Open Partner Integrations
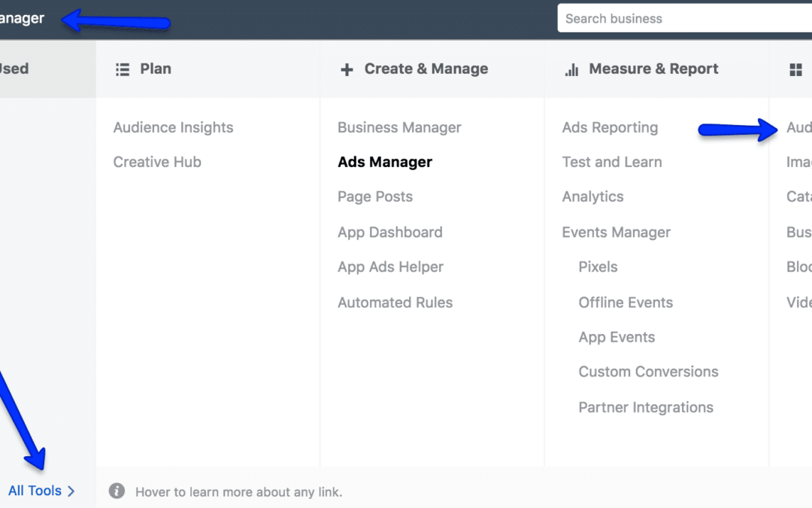Screen dimensions: 812x508 [646, 407]
